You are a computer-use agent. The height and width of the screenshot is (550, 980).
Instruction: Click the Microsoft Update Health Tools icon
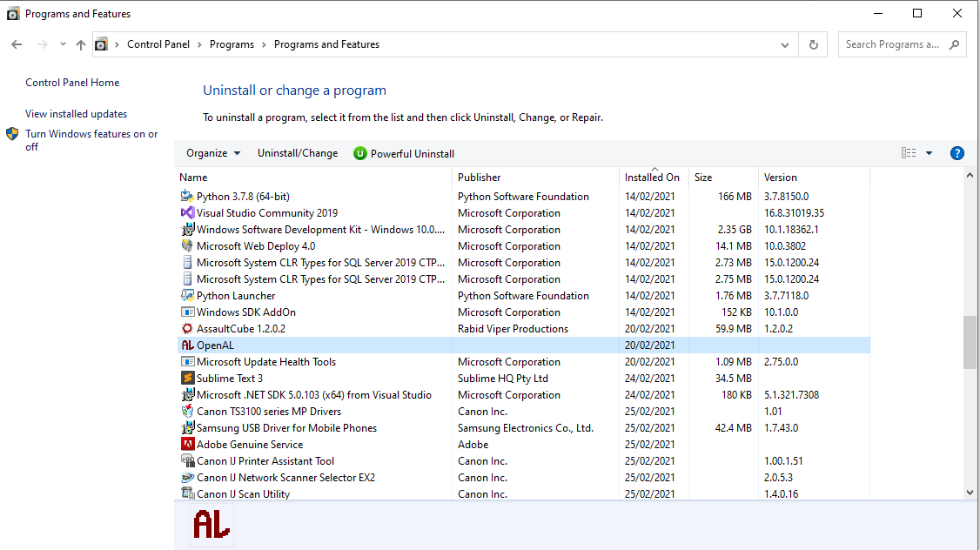[187, 361]
